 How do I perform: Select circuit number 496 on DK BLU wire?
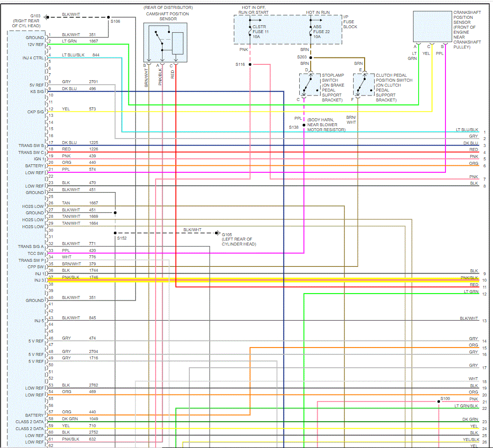(92, 89)
